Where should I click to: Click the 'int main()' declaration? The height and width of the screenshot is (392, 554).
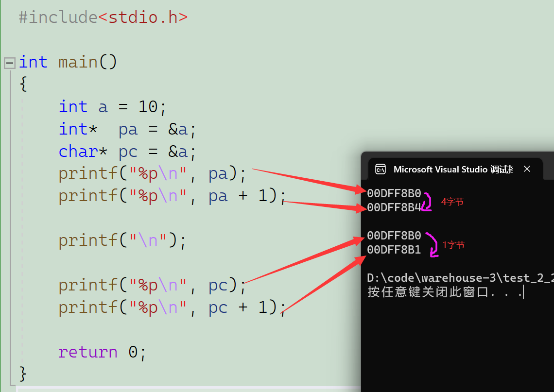[68, 63]
